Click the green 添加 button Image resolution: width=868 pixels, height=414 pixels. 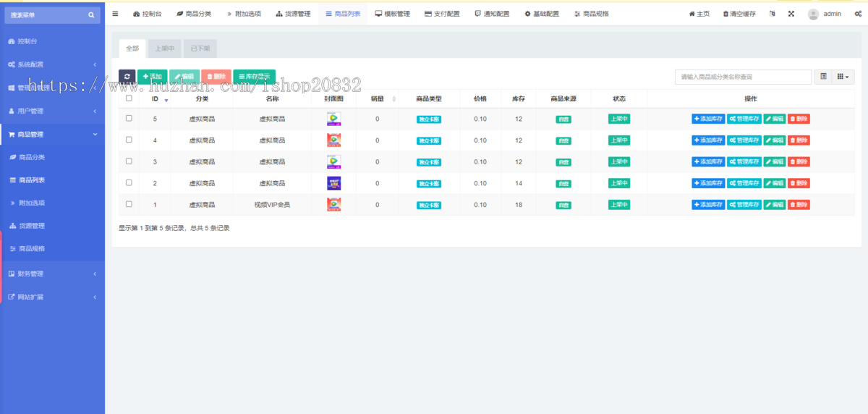click(x=153, y=77)
